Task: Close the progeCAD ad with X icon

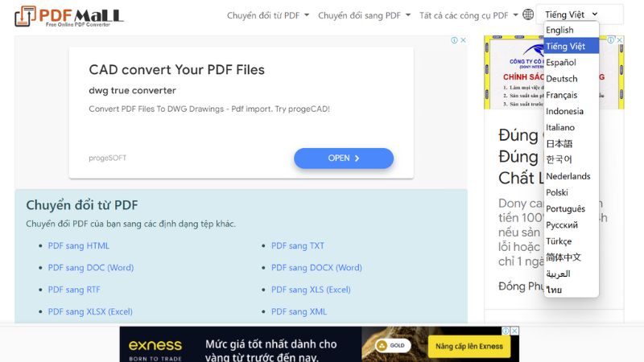Action: [x=463, y=40]
